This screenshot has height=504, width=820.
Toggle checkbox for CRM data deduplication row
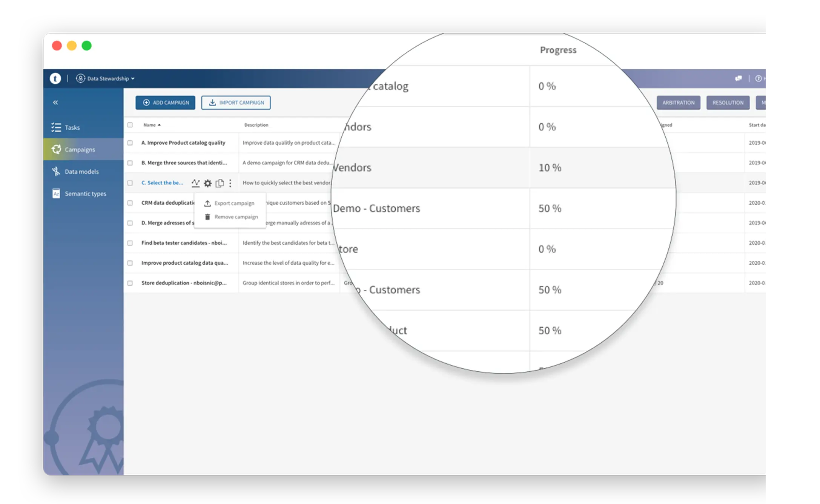tap(131, 202)
